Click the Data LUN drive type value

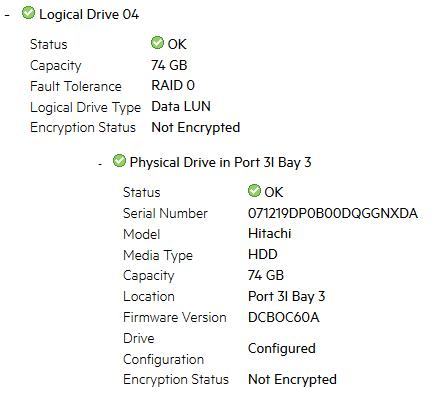point(181,106)
